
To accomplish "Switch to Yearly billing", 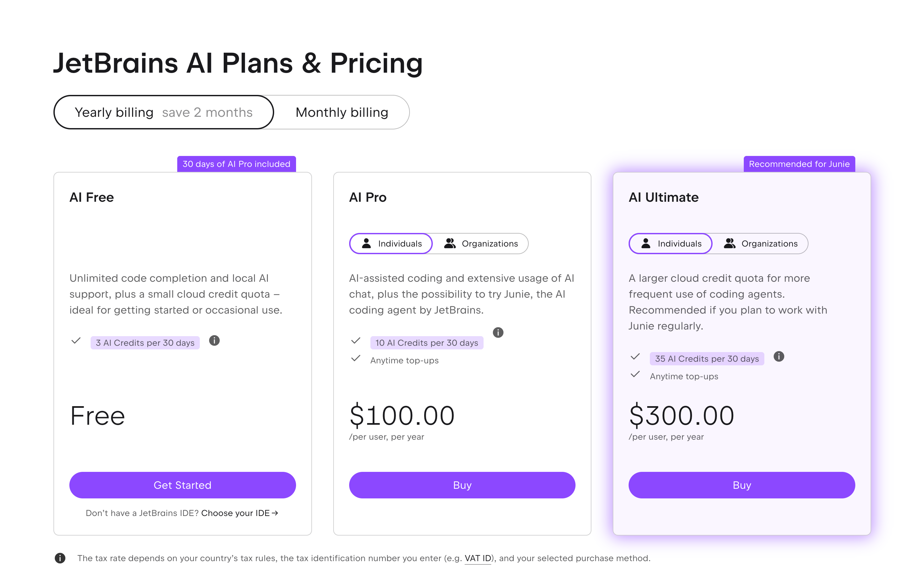I will pos(164,112).
